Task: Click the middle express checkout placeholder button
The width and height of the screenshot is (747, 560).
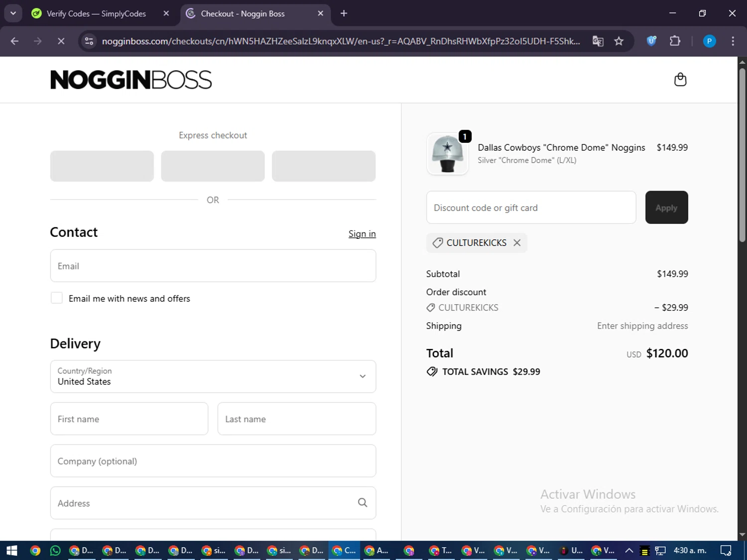Action: 213,166
